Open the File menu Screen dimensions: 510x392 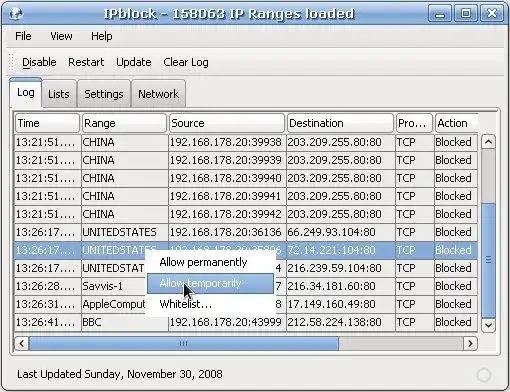pos(23,36)
